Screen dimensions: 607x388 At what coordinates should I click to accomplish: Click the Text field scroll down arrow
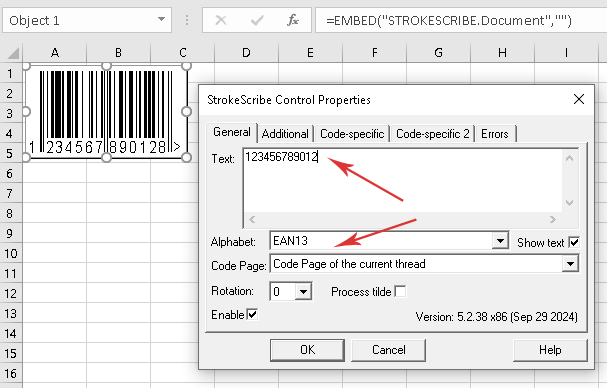click(x=569, y=203)
